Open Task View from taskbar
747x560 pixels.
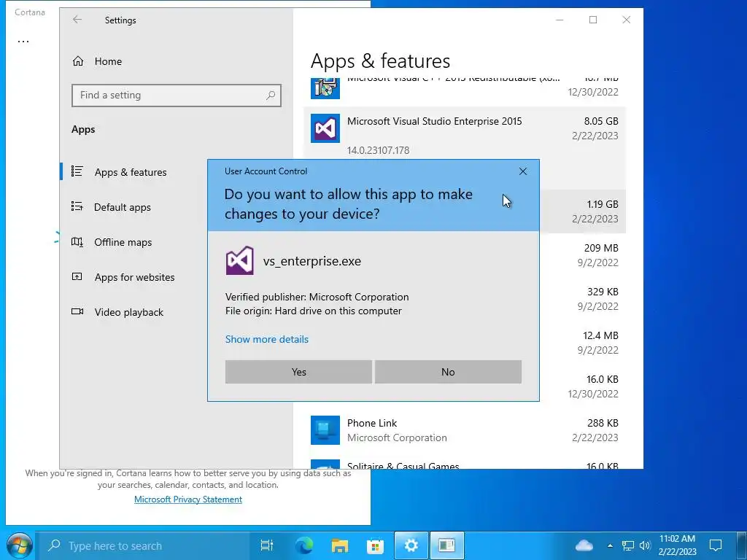[x=267, y=545]
